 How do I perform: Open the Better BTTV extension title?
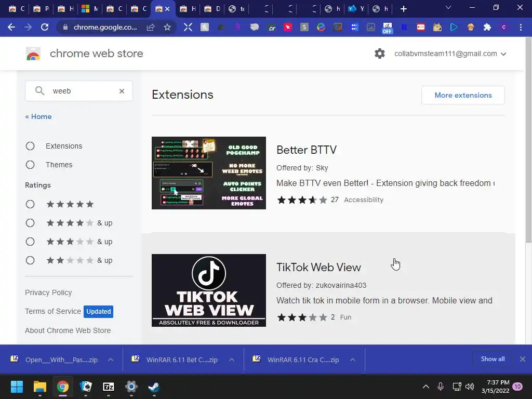pyautogui.click(x=307, y=150)
